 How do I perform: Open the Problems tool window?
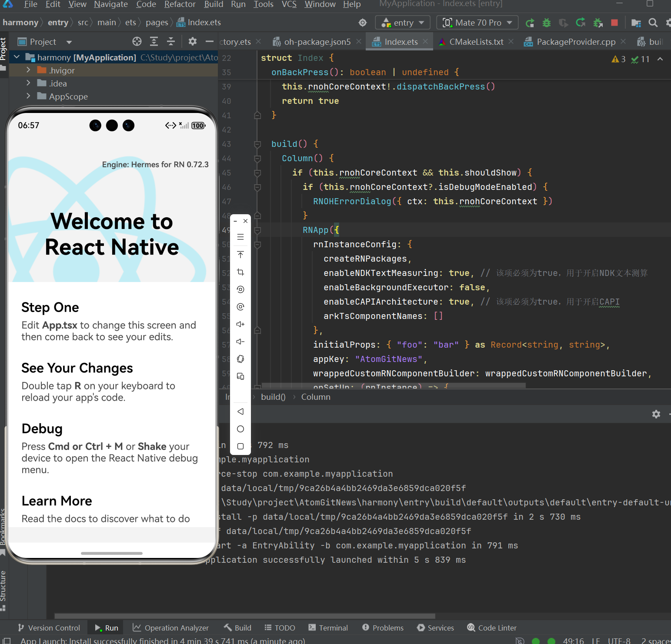(383, 627)
